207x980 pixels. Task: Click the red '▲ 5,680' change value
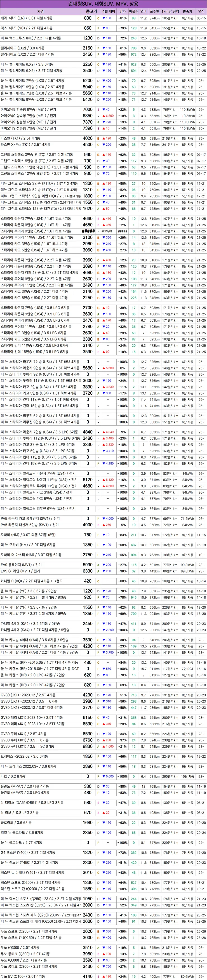pyautogui.click(x=109, y=368)
